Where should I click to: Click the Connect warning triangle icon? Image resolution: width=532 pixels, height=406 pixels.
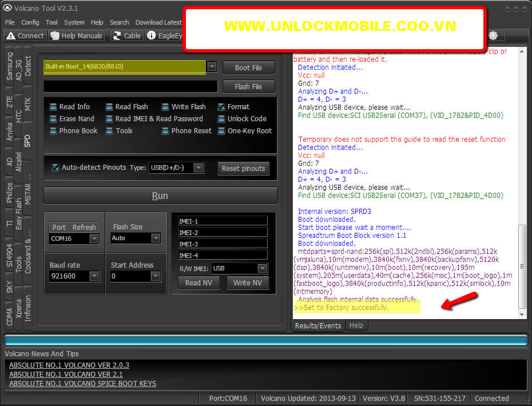coord(11,35)
